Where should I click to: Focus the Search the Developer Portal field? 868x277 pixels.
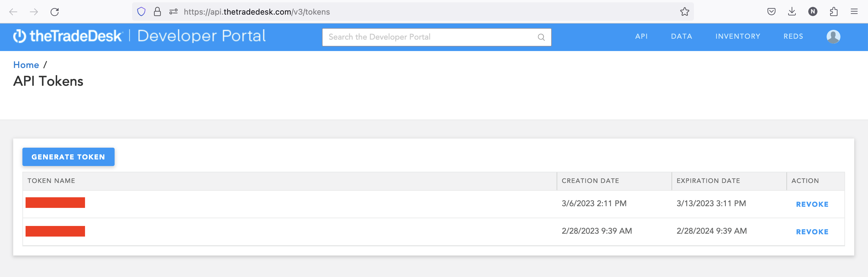tap(428, 37)
